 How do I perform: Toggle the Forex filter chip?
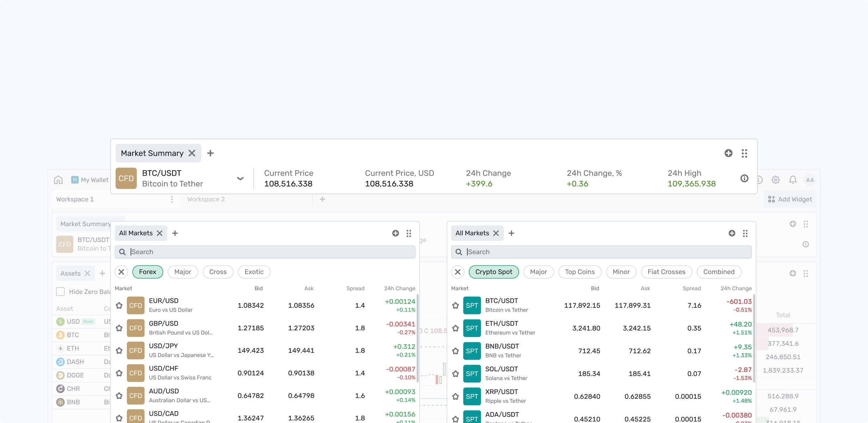(x=148, y=272)
